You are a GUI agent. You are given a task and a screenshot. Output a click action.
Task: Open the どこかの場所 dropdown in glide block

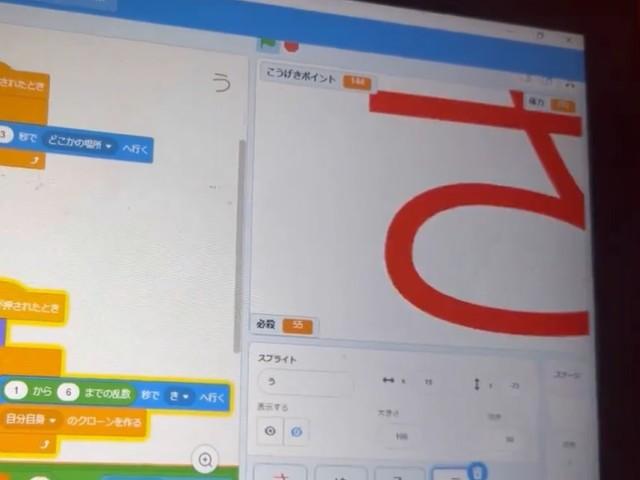tap(82, 145)
